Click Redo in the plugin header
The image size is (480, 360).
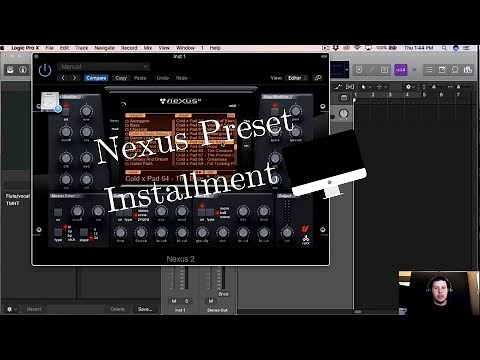(182, 78)
